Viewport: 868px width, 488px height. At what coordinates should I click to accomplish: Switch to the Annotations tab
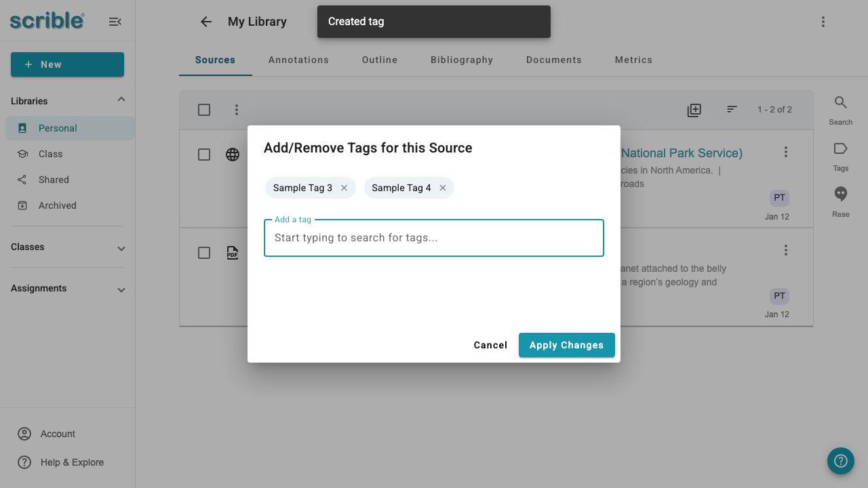point(298,60)
